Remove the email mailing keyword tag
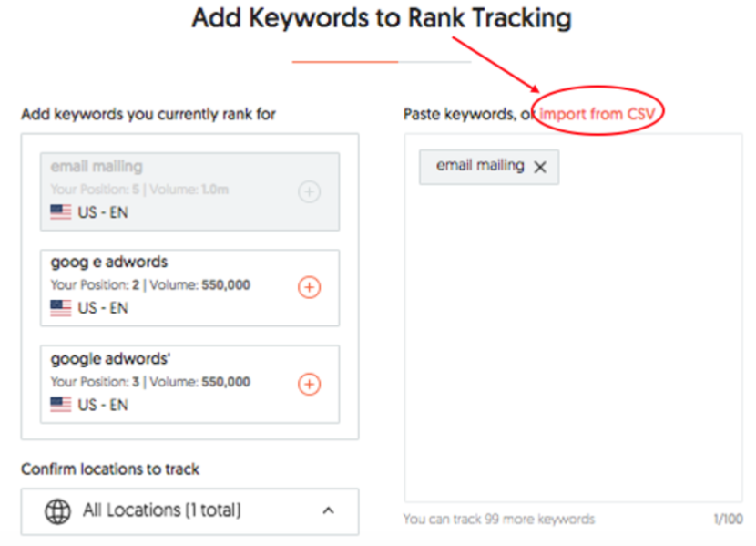This screenshot has width=756, height=546. [x=540, y=167]
